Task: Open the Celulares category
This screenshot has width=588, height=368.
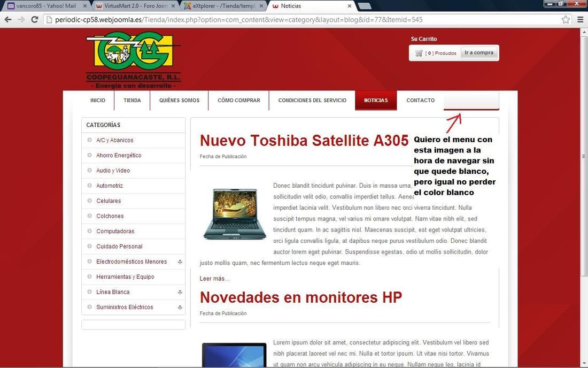Action: tap(109, 201)
